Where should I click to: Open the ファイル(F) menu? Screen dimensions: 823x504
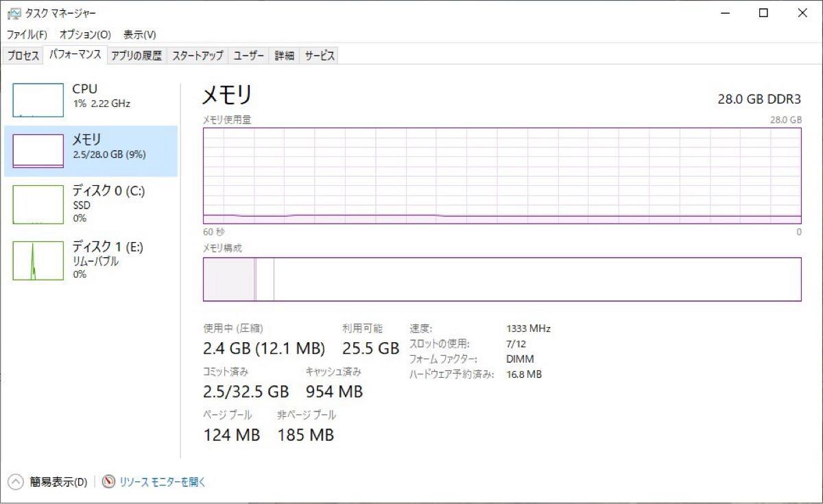[27, 34]
